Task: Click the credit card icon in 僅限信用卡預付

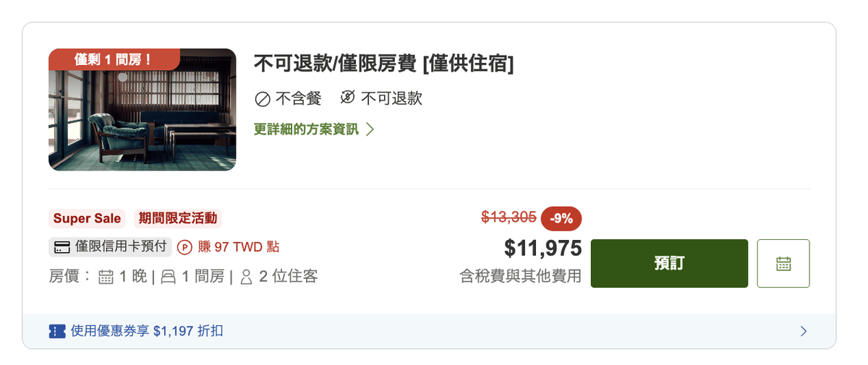Action: [x=62, y=247]
